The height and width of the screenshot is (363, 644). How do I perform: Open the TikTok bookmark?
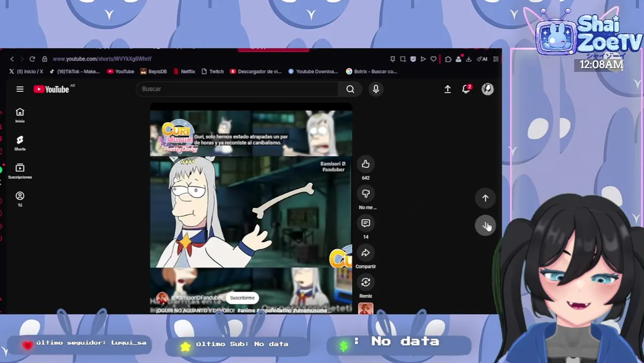click(x=74, y=72)
